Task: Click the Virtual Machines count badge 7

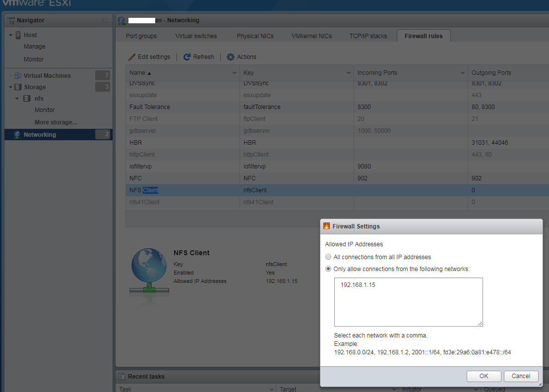Action: tap(103, 75)
